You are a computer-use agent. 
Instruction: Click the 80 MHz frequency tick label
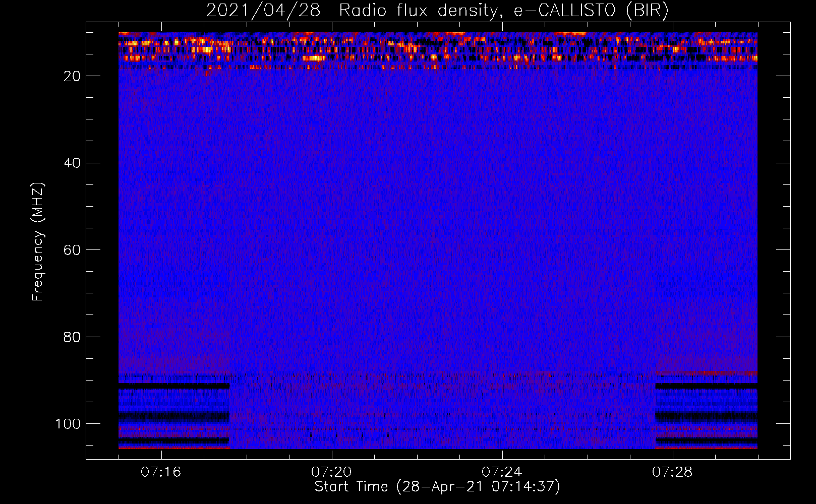coord(72,337)
